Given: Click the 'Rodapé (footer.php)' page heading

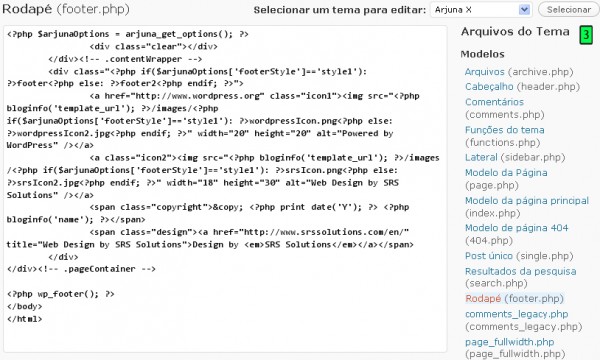Looking at the screenshot, I should click(x=66, y=9).
